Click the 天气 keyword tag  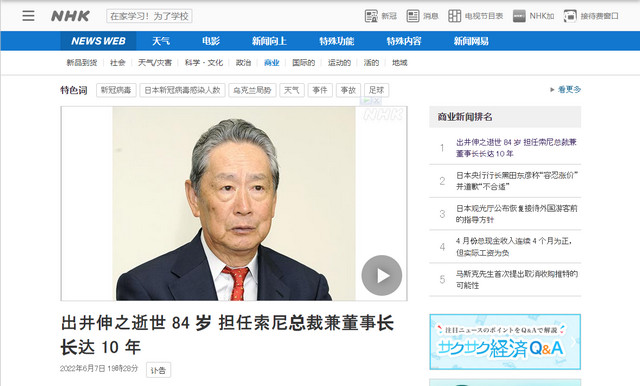pyautogui.click(x=291, y=90)
